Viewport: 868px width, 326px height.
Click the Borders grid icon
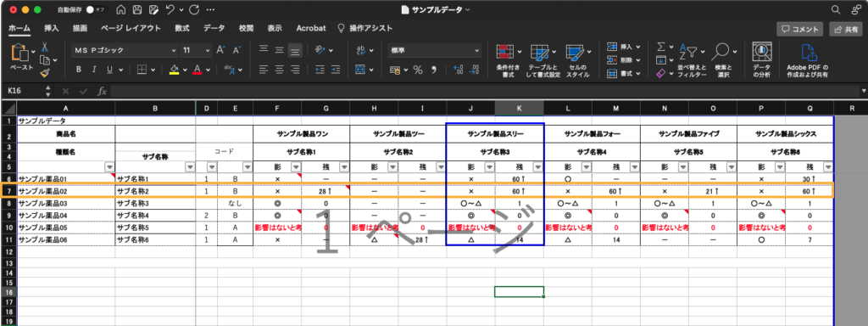pyautogui.click(x=142, y=70)
